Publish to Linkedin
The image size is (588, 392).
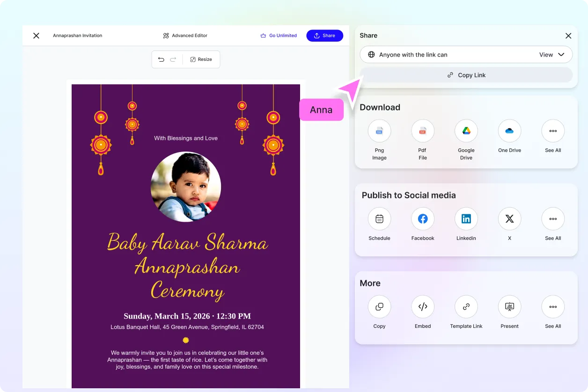466,219
